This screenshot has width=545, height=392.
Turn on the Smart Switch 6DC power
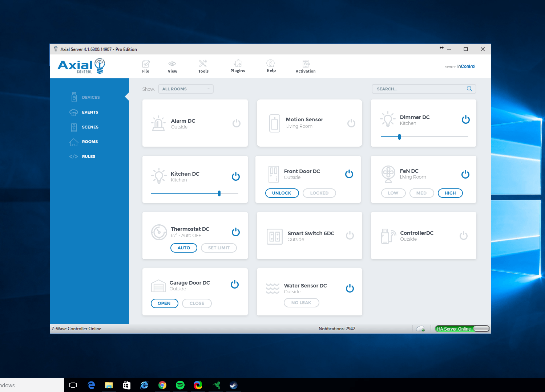[x=350, y=236]
